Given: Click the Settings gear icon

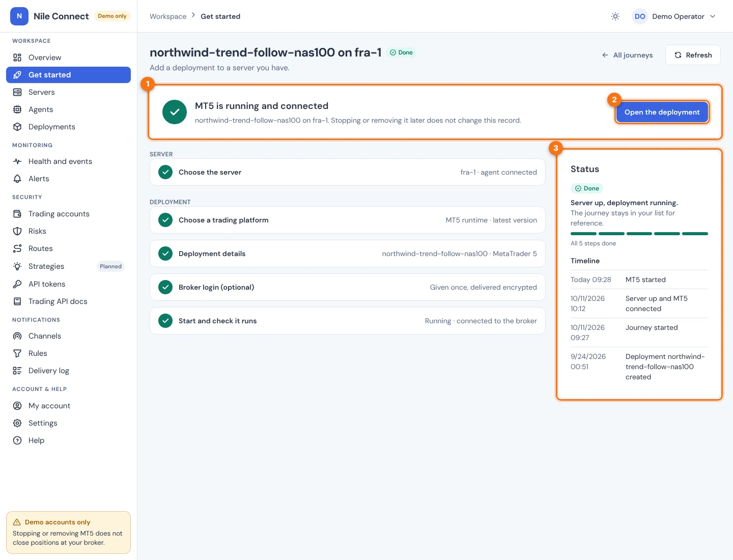Looking at the screenshot, I should (17, 423).
